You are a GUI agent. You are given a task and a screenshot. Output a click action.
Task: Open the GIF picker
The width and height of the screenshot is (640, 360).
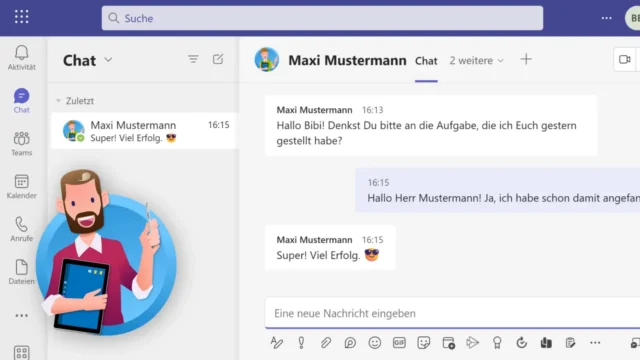399,342
